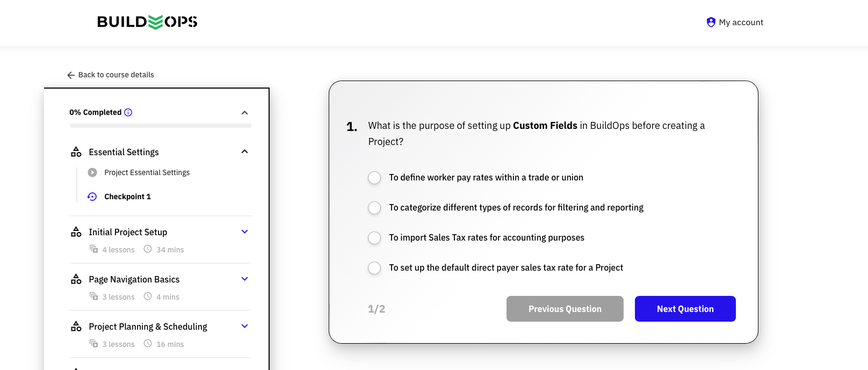Click the clock icon beside 34 mins
The width and height of the screenshot is (868, 370).
tap(148, 249)
